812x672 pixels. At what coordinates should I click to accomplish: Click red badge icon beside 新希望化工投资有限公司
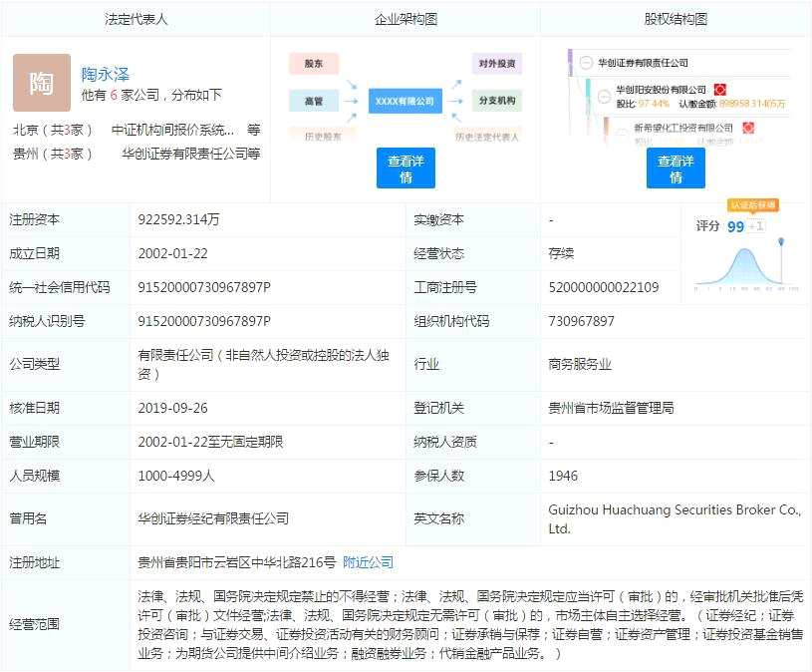(x=748, y=128)
